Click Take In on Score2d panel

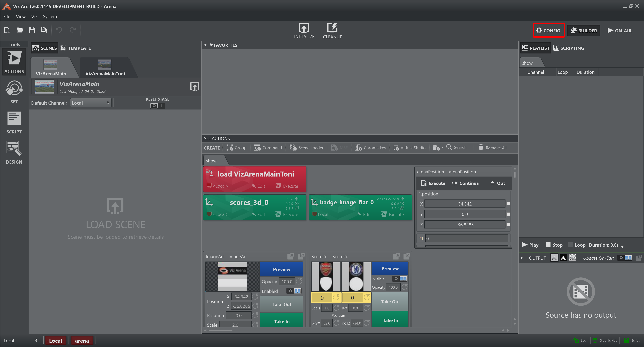[x=389, y=320]
